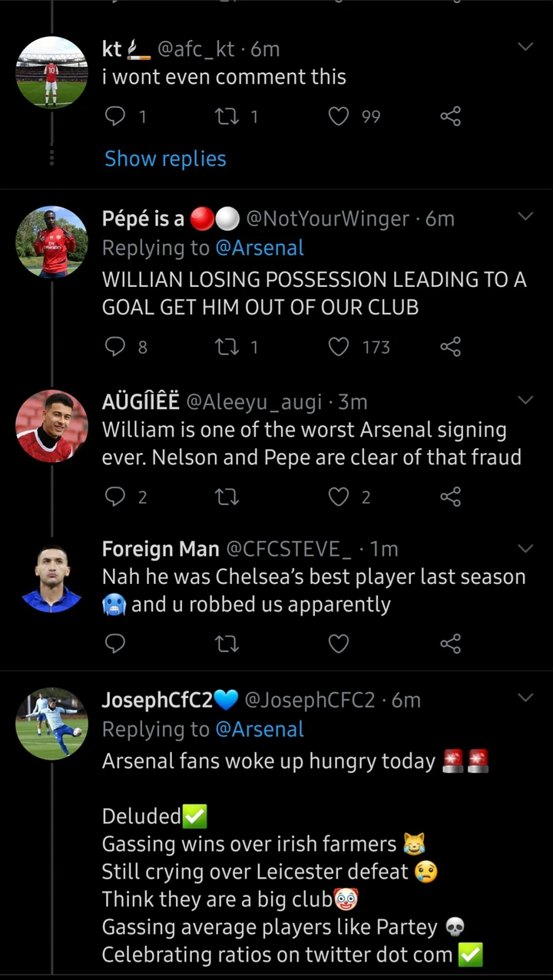Open the options chevron on Foreign Man's tweet

(525, 548)
